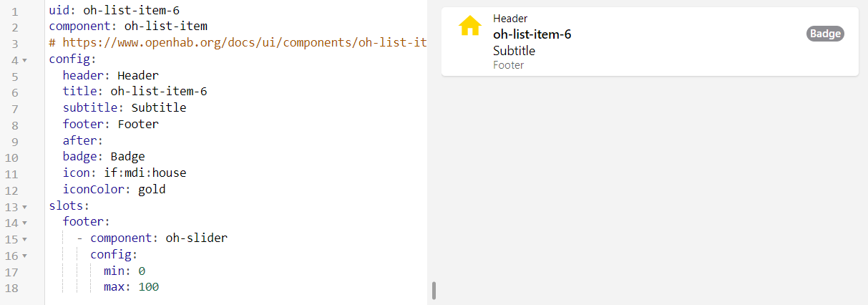Click on the oh-slider component name

[x=196, y=238]
